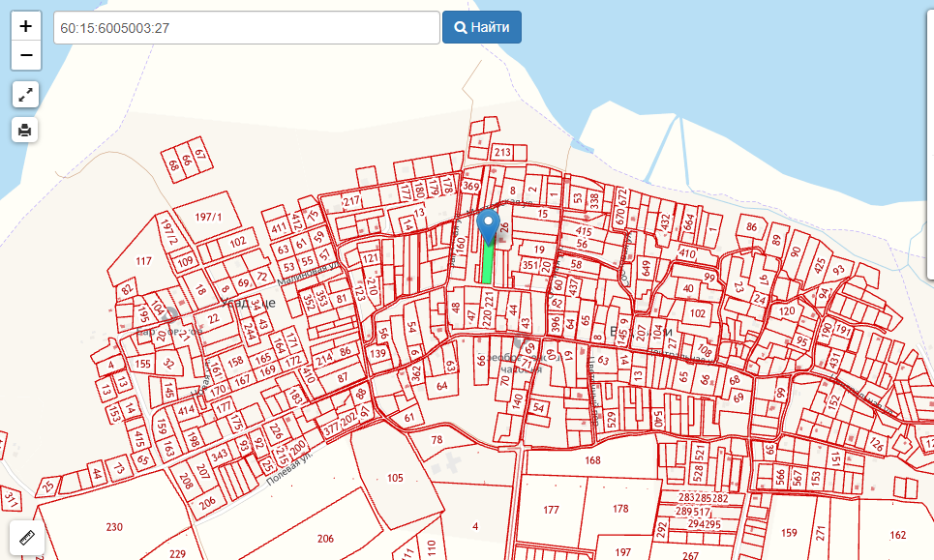Viewport: 934px width, 560px height.
Task: Choose parcel 162 on the map
Action: (x=897, y=535)
